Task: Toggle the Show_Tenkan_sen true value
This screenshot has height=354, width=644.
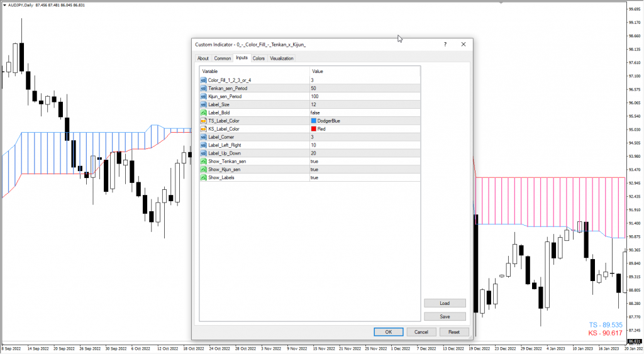Action: (x=365, y=162)
